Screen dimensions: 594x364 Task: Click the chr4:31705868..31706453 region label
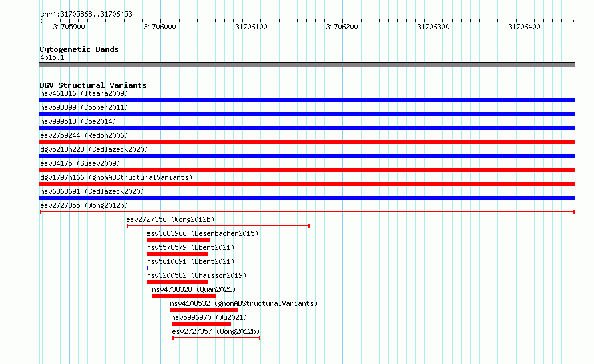[x=86, y=14]
